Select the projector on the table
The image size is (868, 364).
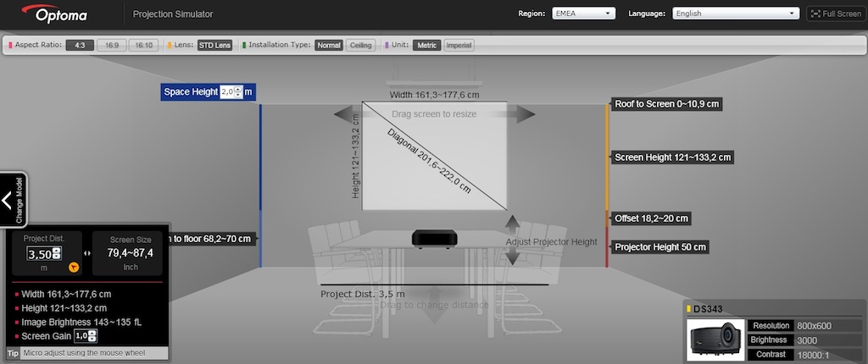coord(436,239)
